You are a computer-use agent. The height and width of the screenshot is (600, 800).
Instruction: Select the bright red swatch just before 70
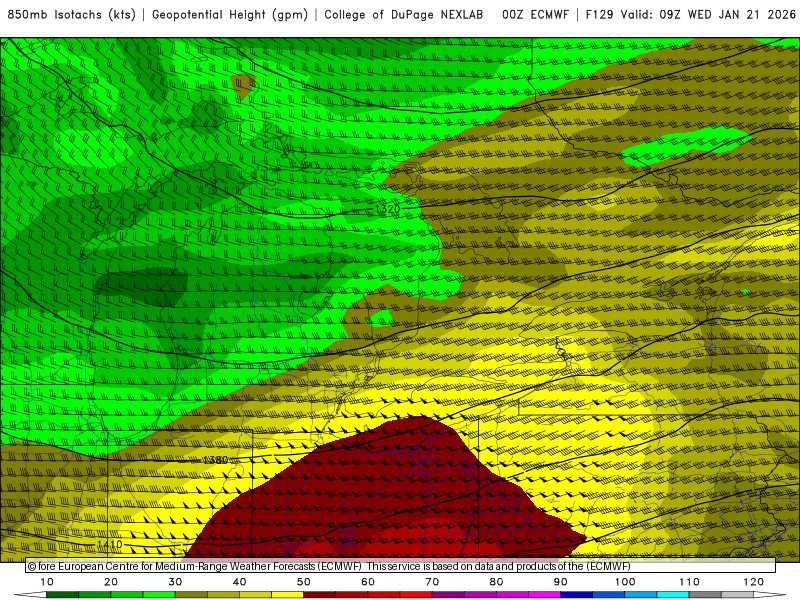point(416,595)
